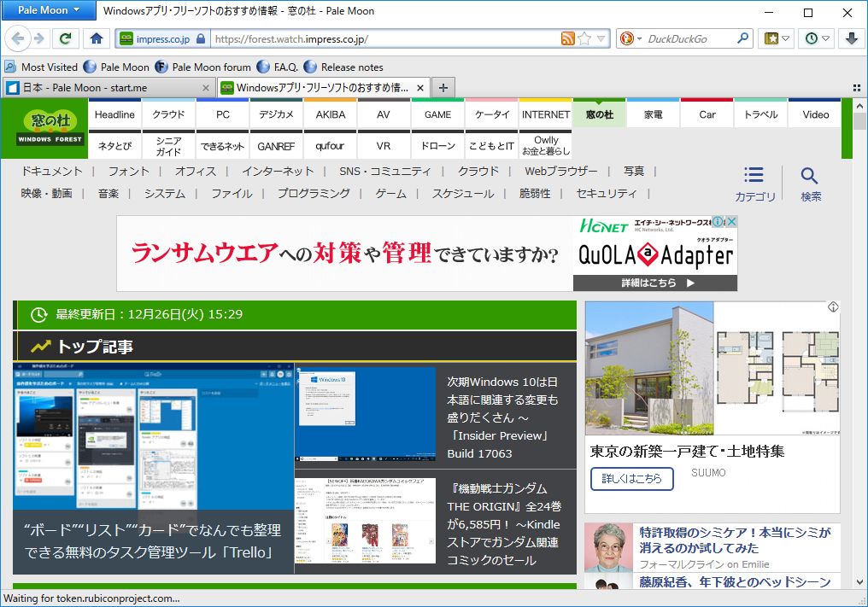Screen dimensions: 868x607
Task: Open the ガンダム THE ORIGIN article headline
Action: point(504,524)
